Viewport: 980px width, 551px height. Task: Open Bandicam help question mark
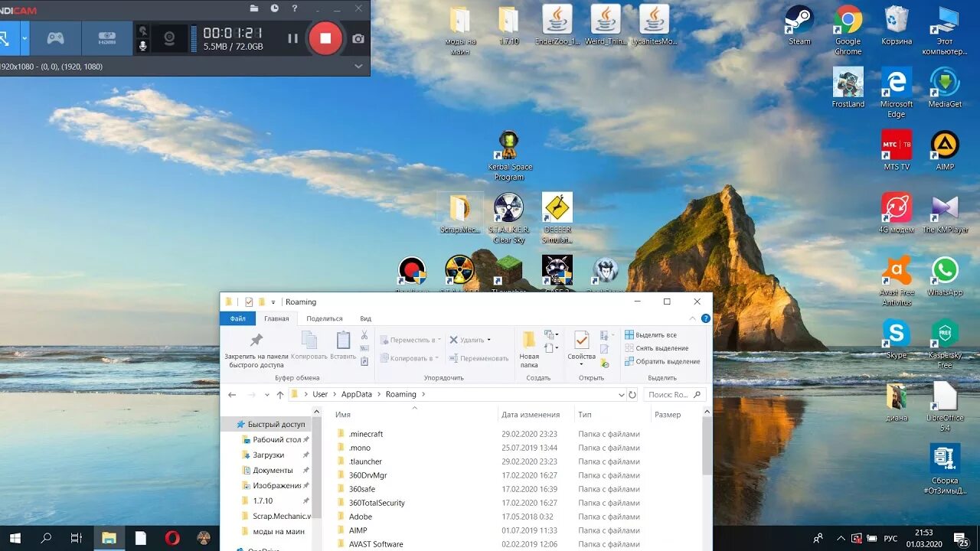[x=295, y=8]
